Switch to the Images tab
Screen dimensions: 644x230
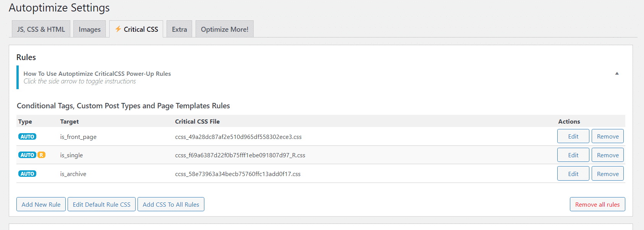tap(90, 29)
